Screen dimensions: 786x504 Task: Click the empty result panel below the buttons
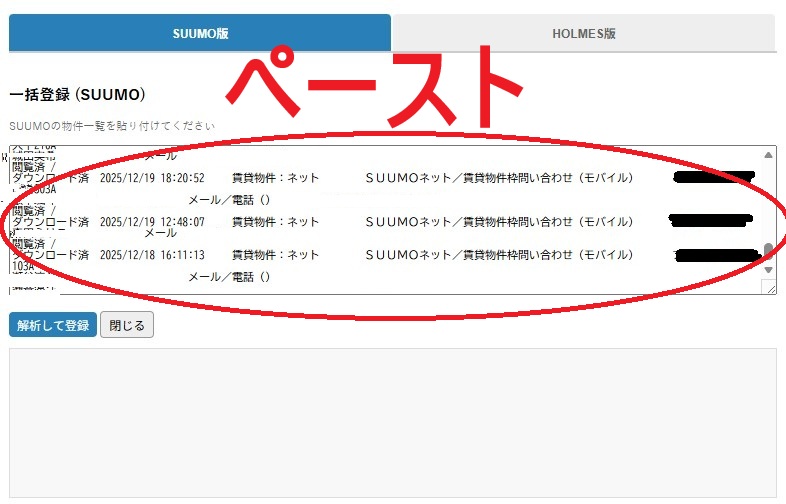[392, 420]
